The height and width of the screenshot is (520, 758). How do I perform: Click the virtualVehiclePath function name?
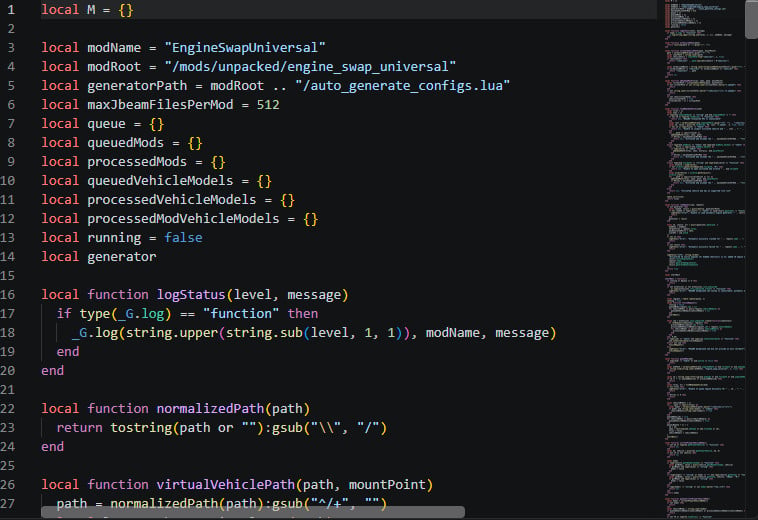click(226, 485)
